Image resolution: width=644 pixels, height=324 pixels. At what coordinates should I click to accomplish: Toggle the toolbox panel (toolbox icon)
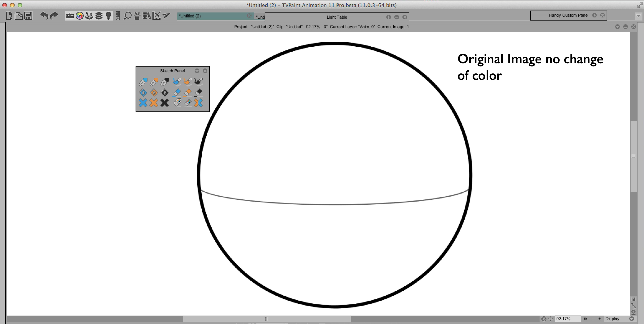[70, 16]
